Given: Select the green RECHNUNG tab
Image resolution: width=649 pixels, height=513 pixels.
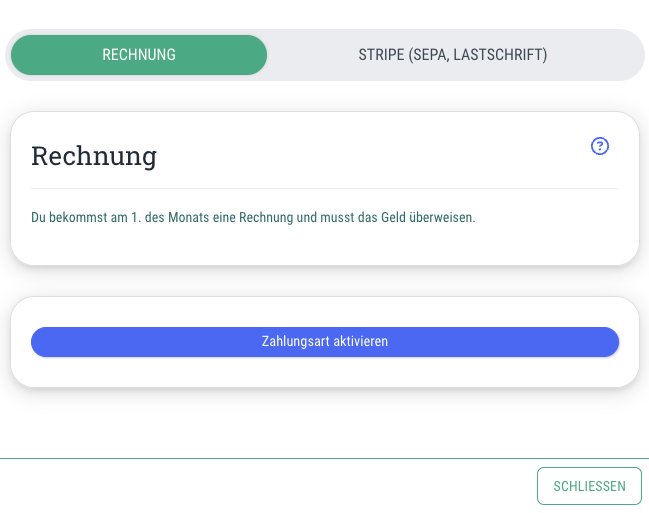Looking at the screenshot, I should 139,55.
